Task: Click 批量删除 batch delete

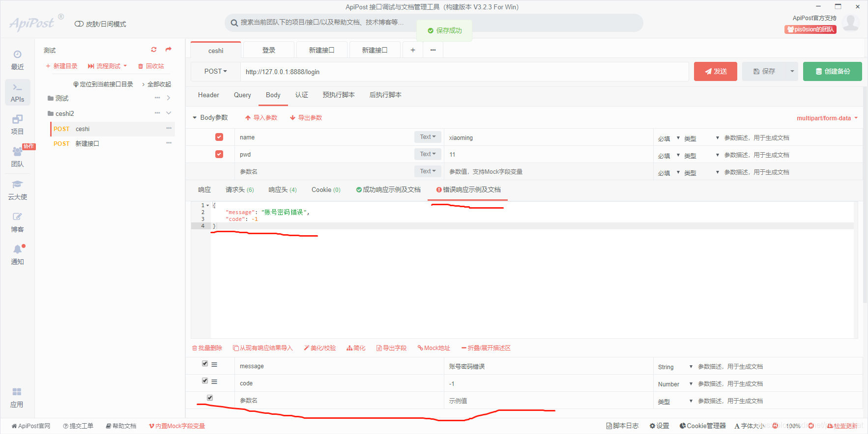Action: tap(207, 348)
